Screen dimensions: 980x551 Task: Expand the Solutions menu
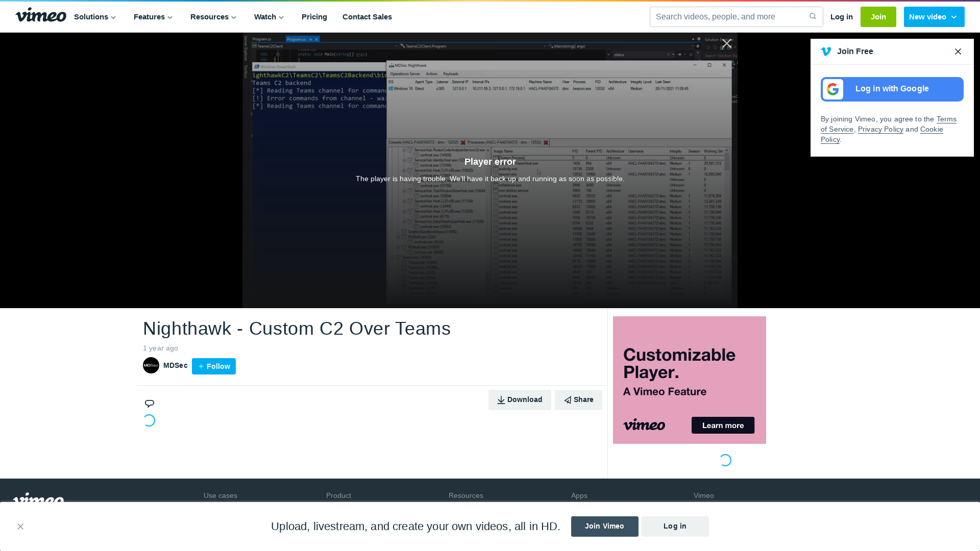pyautogui.click(x=95, y=17)
